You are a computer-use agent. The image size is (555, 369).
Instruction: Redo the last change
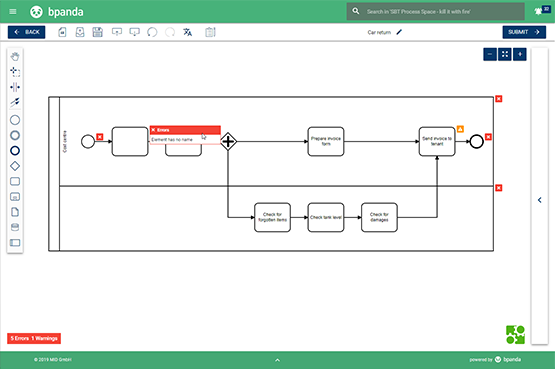point(170,32)
